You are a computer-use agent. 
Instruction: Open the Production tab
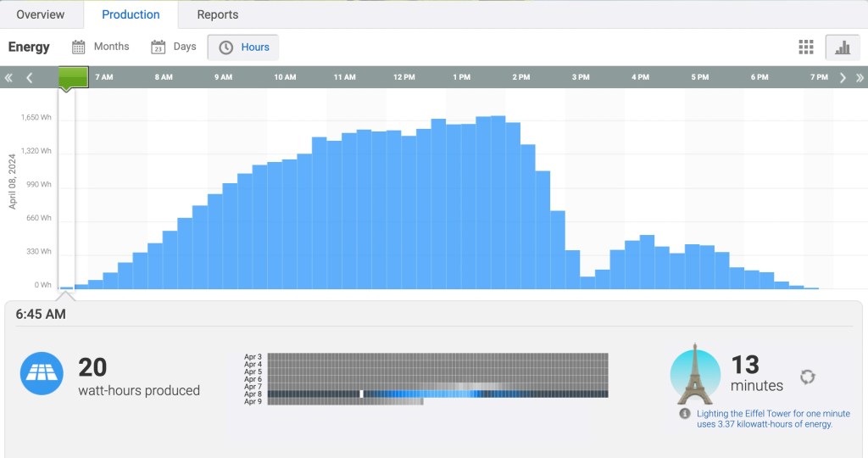131,14
